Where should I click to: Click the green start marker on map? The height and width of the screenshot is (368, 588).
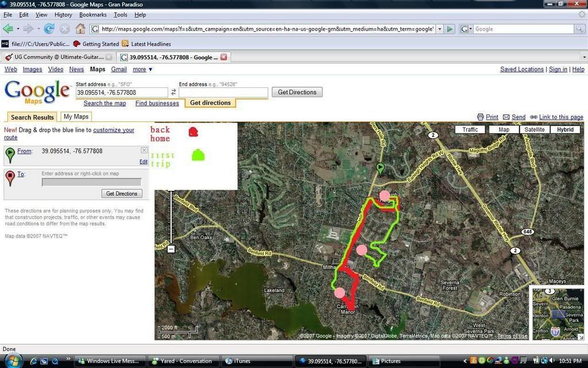click(380, 169)
